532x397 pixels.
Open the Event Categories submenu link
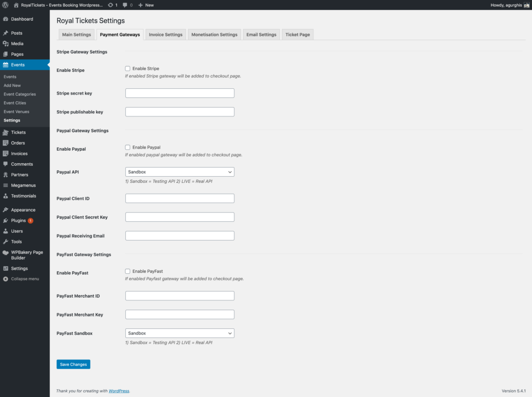click(x=20, y=95)
